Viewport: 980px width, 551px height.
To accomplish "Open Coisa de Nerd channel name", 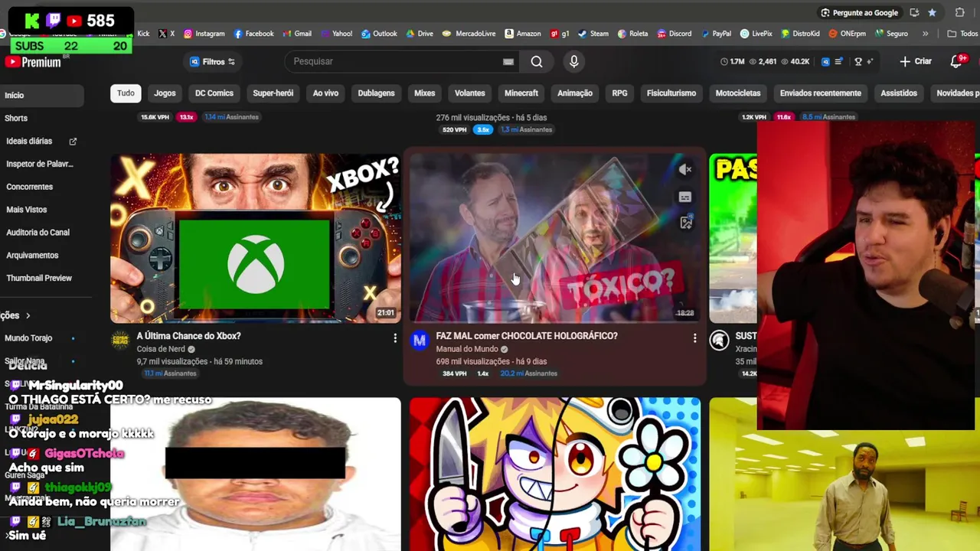I will point(161,349).
